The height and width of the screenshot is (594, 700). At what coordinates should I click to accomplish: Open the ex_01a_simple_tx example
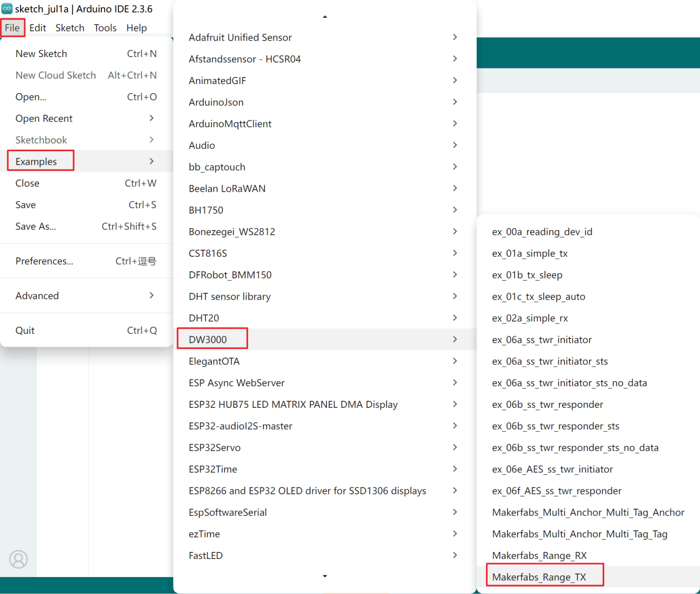click(588, 253)
